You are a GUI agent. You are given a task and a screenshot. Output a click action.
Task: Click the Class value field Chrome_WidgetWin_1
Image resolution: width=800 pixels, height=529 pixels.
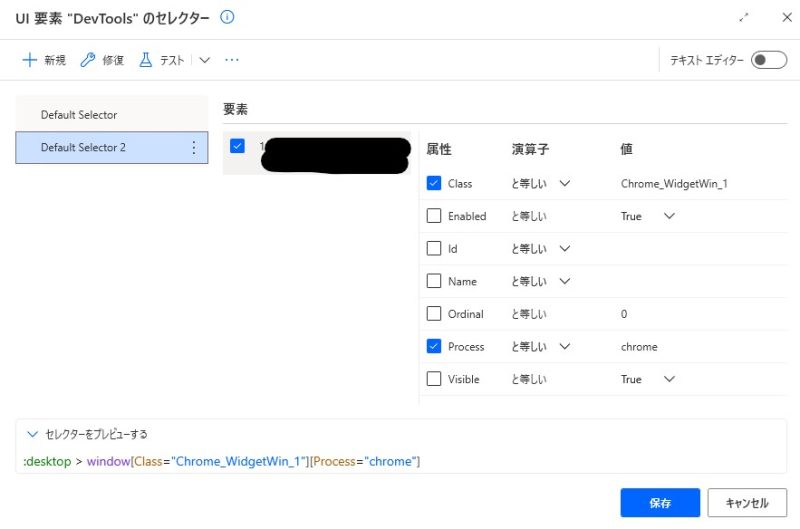point(673,184)
